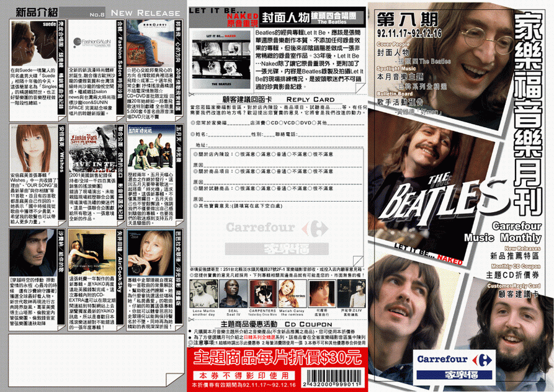Click the NEW RELEASE header text
The image size is (554, 392).
(145, 13)
